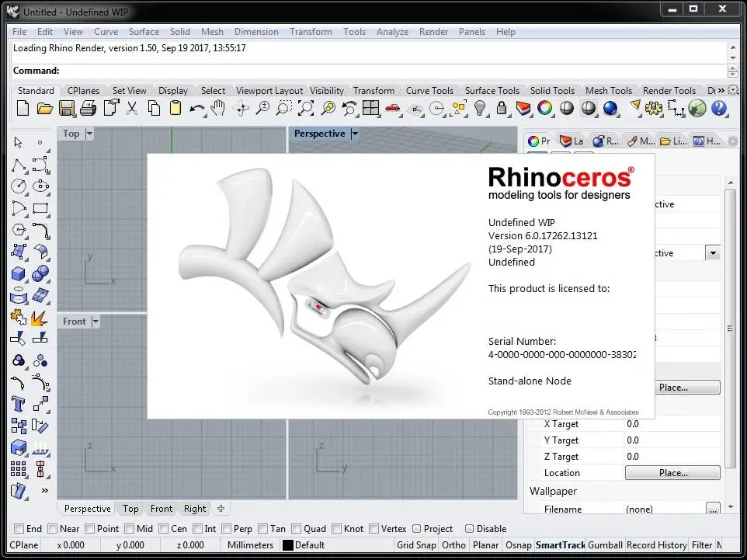Select the Box solid tool in sidebar

click(18, 273)
